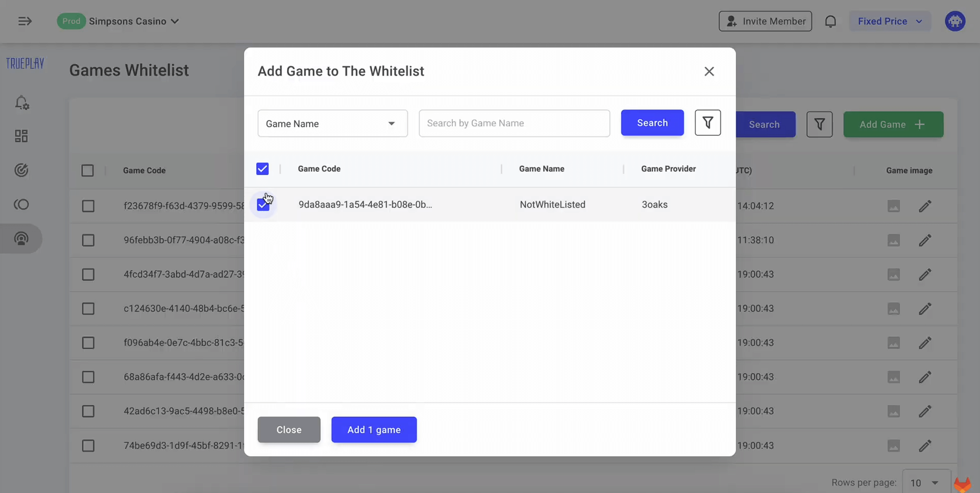
Task: Uncheck the select-all checkbox in dialog
Action: [262, 169]
